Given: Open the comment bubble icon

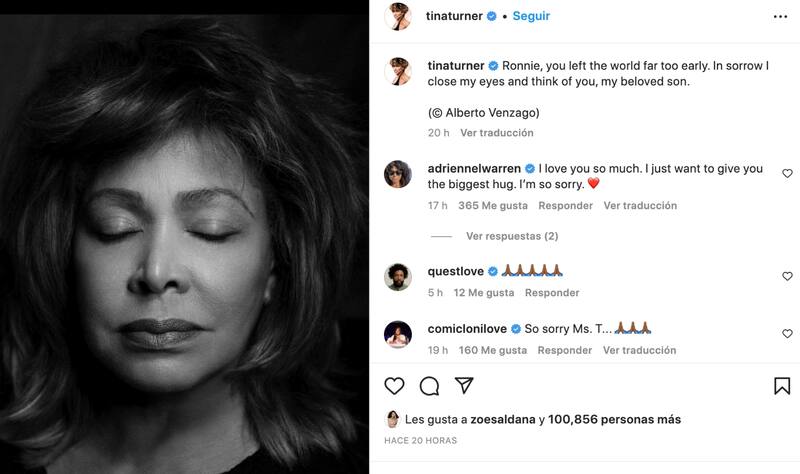Looking at the screenshot, I should (429, 386).
